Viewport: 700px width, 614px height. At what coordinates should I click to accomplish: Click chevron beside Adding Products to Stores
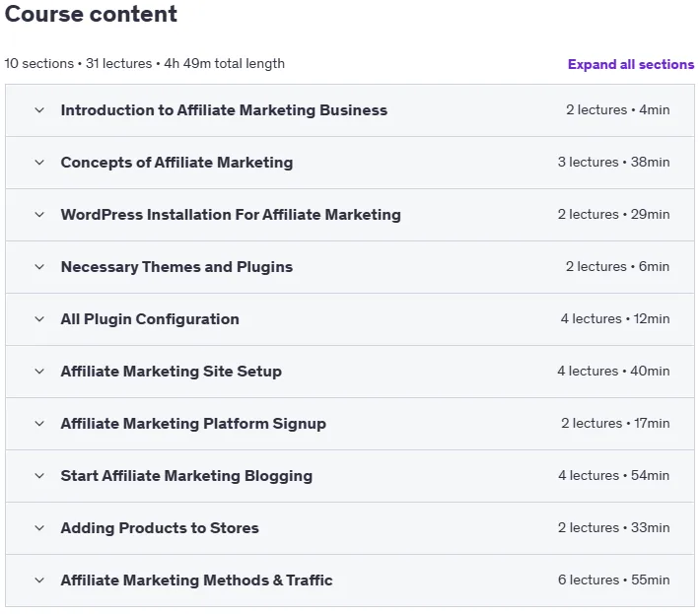(x=39, y=527)
